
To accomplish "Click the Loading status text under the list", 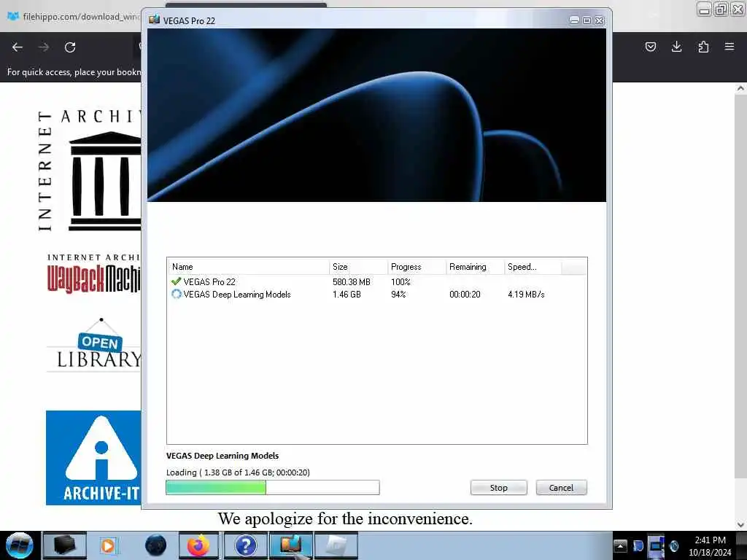I will [238, 472].
